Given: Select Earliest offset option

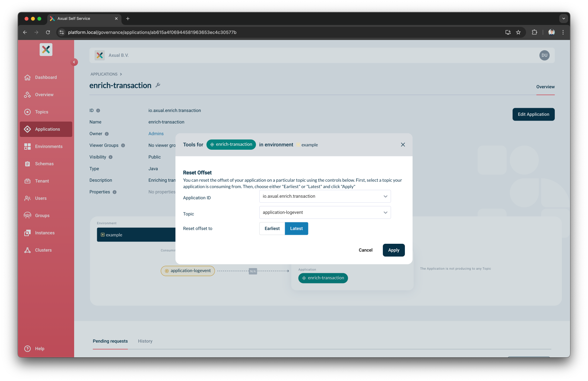Looking at the screenshot, I should 272,228.
